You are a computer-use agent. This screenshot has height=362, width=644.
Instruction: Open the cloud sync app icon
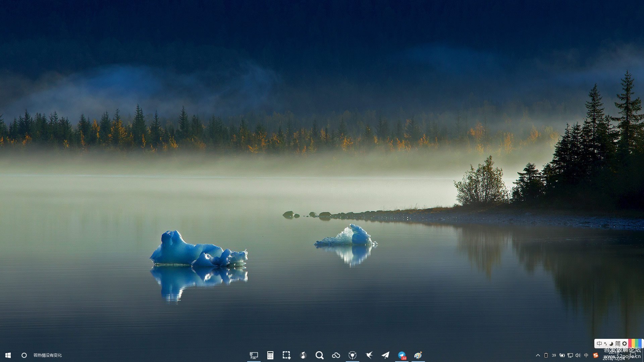pyautogui.click(x=336, y=355)
